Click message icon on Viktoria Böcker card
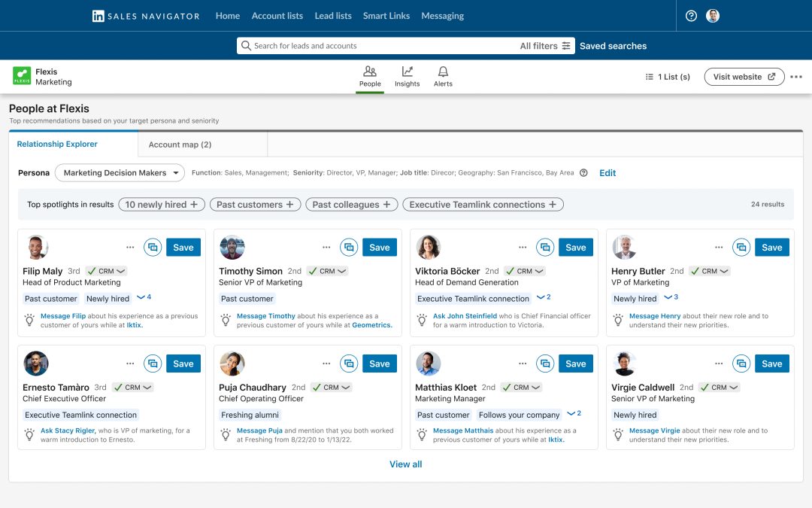 pos(545,248)
